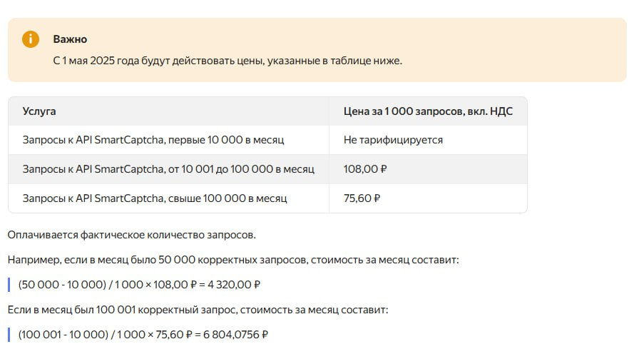
Task: Click the notice text about 1 мая 2025
Action: [227, 61]
